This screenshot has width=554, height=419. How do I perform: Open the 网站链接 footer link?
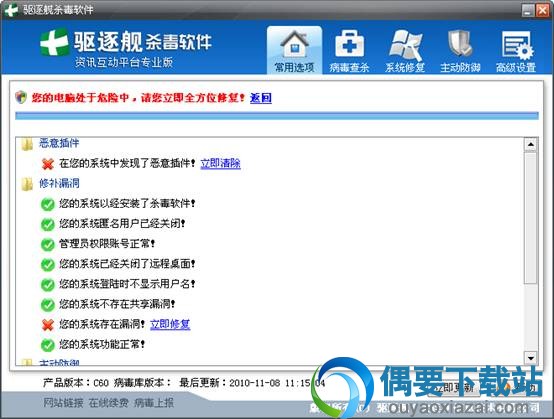coord(64,402)
